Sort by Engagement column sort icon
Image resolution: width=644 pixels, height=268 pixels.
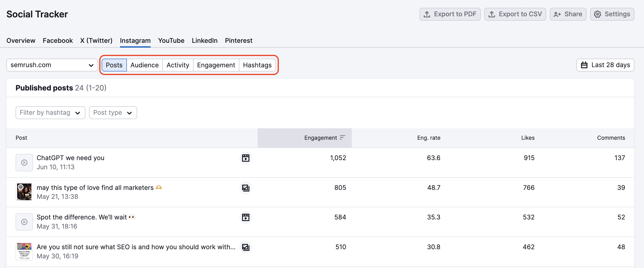point(343,137)
